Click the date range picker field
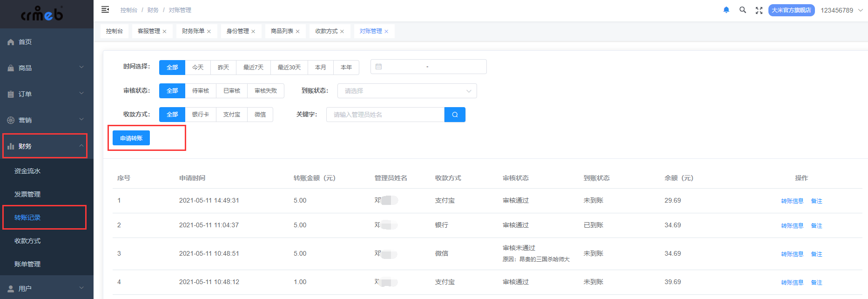Image resolution: width=868 pixels, height=299 pixels. (428, 67)
